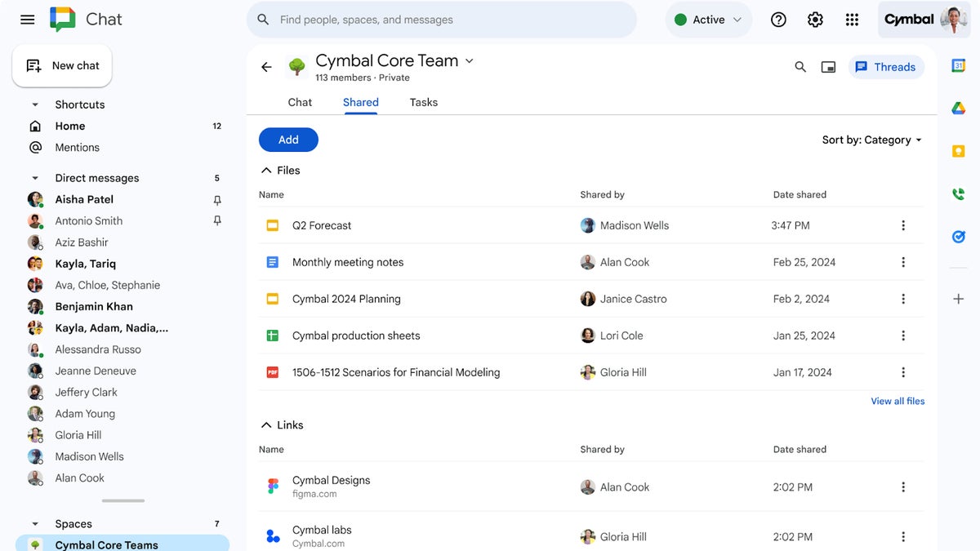Go back using the left arrow
This screenshot has height=551, width=980.
point(266,67)
